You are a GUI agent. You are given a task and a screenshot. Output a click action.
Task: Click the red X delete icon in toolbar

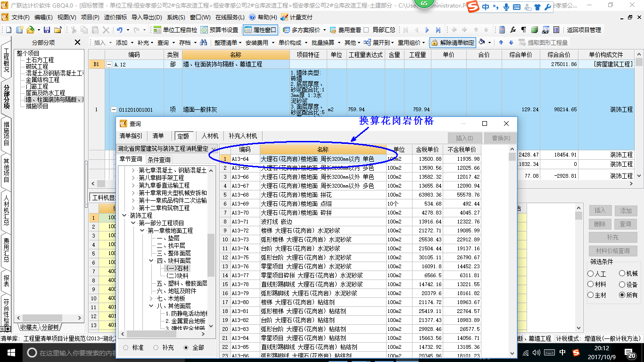tap(106, 30)
